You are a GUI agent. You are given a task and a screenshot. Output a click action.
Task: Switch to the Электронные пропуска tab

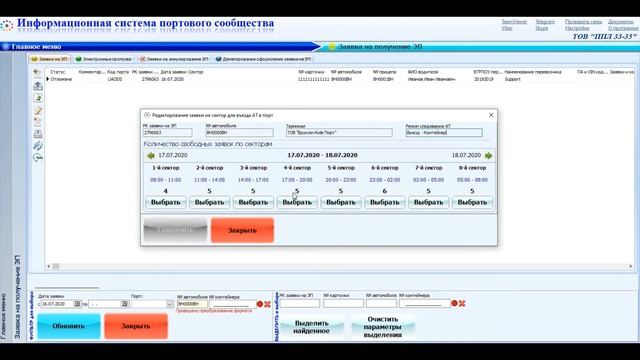(x=104, y=59)
